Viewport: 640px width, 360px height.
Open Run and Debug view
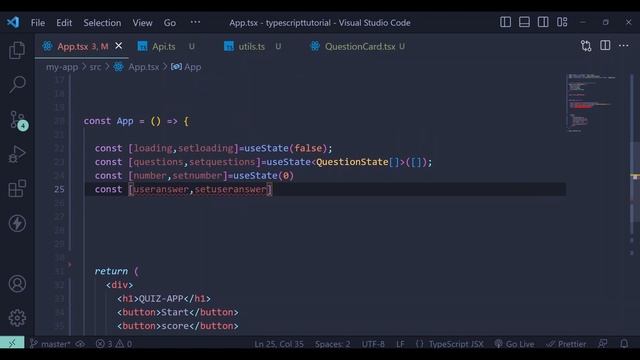(17, 154)
